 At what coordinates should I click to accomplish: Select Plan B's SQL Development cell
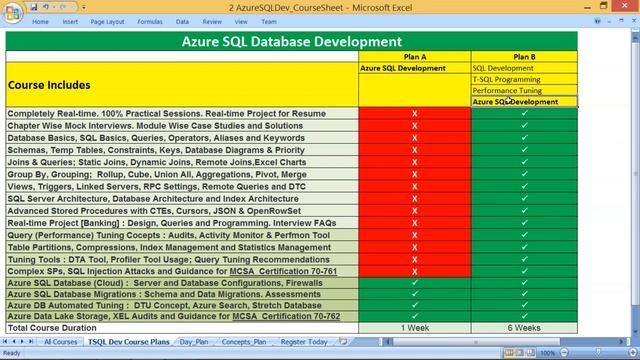[524, 68]
